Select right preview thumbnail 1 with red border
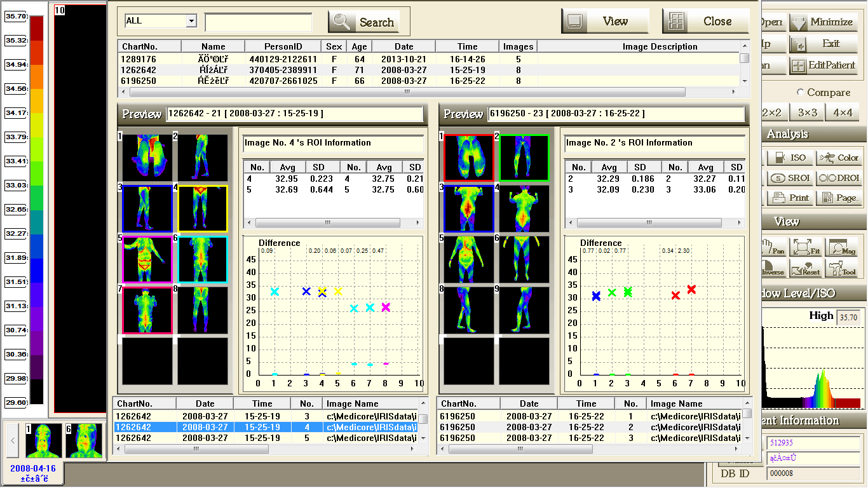The width and height of the screenshot is (868, 488). coord(468,157)
